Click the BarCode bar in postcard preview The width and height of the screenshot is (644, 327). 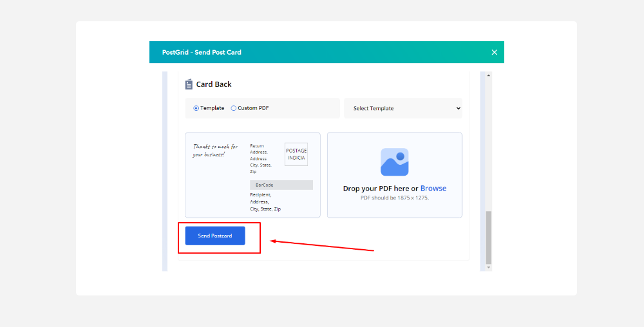pos(281,185)
